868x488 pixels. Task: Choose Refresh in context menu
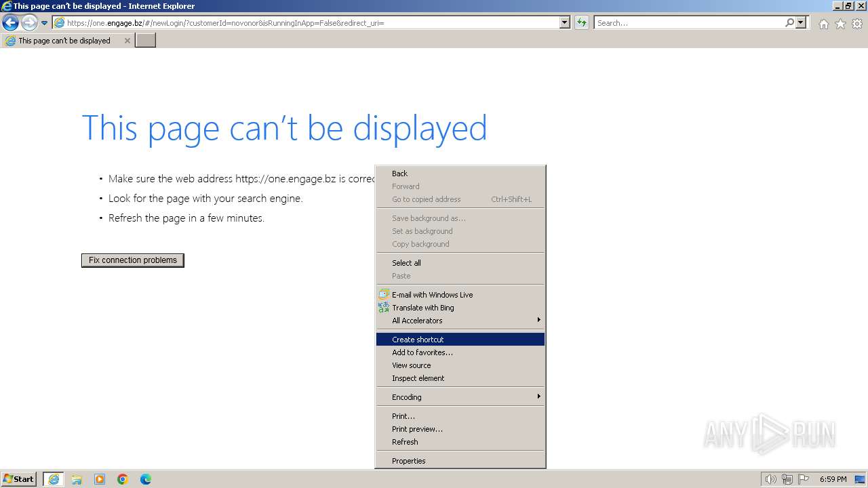[x=460, y=442]
